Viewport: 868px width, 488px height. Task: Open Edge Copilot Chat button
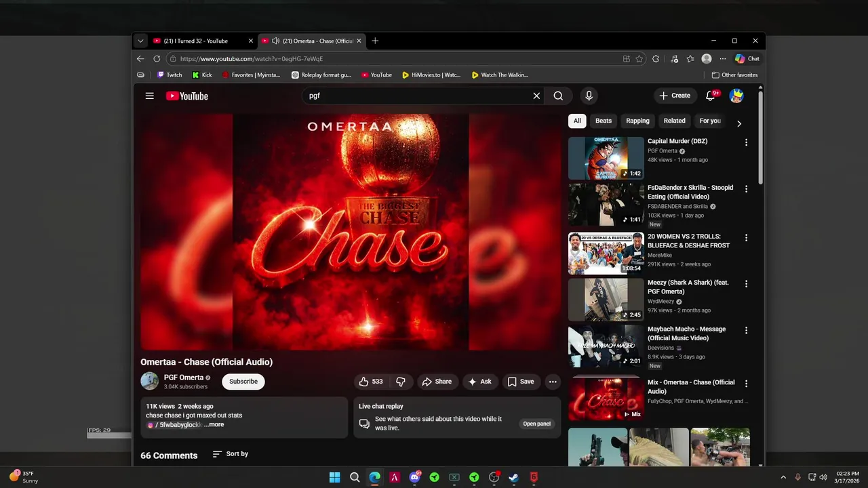747,59
